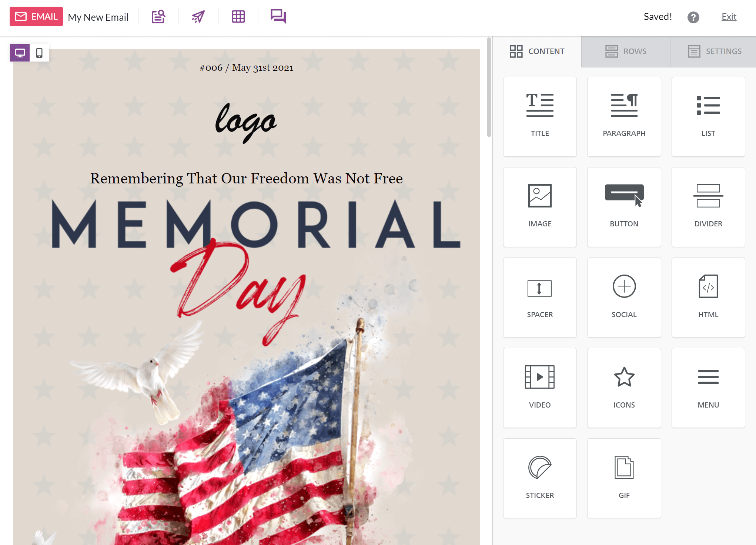Click the email title 'My New Email'

point(98,16)
